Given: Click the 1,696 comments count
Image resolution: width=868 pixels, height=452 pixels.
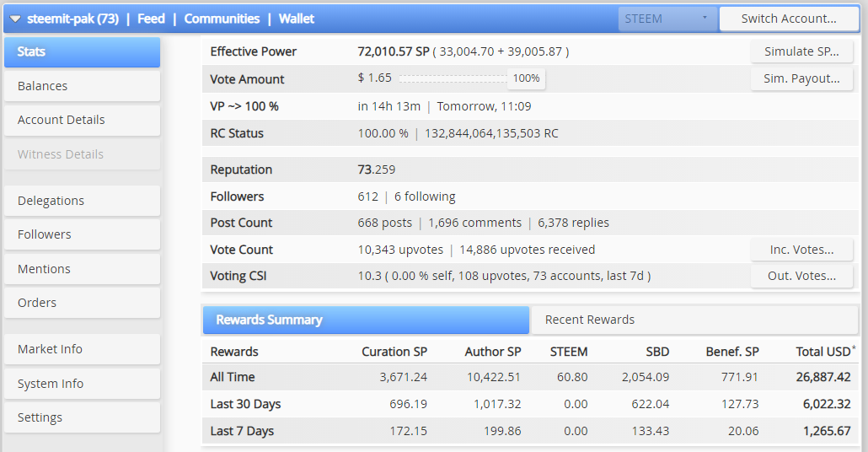Looking at the screenshot, I should tap(475, 223).
